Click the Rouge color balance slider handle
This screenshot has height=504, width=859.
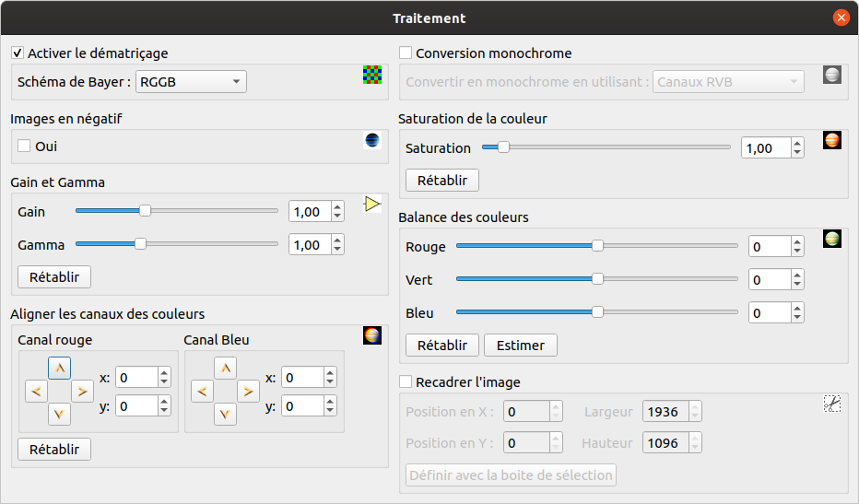[597, 246]
